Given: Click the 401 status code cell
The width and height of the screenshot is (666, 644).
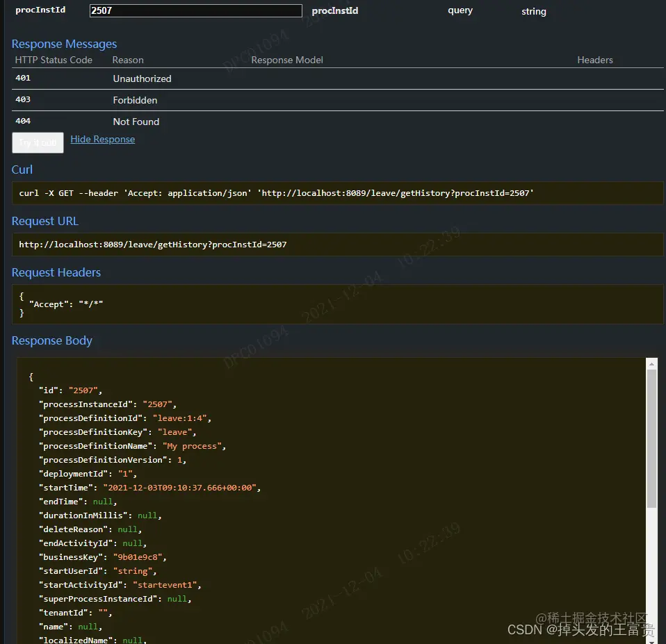Looking at the screenshot, I should 23,78.
